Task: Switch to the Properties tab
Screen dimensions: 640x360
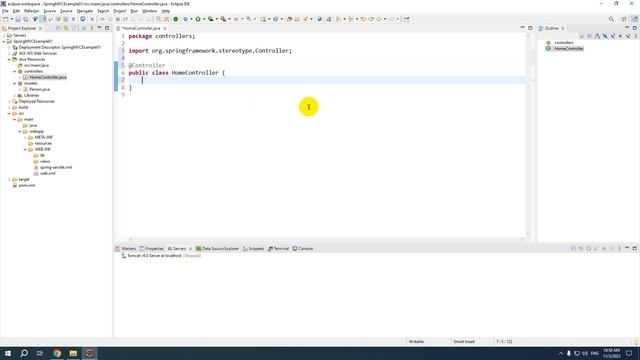Action: point(151,249)
